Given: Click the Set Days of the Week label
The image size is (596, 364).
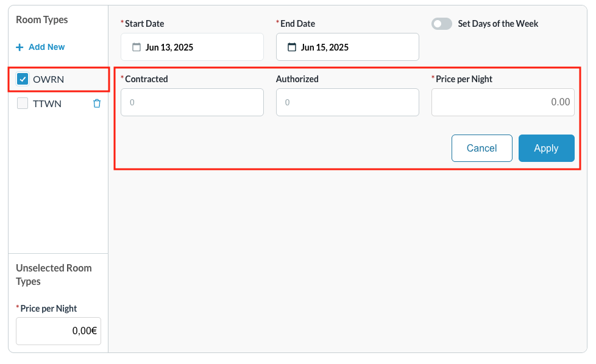Looking at the screenshot, I should pos(498,24).
